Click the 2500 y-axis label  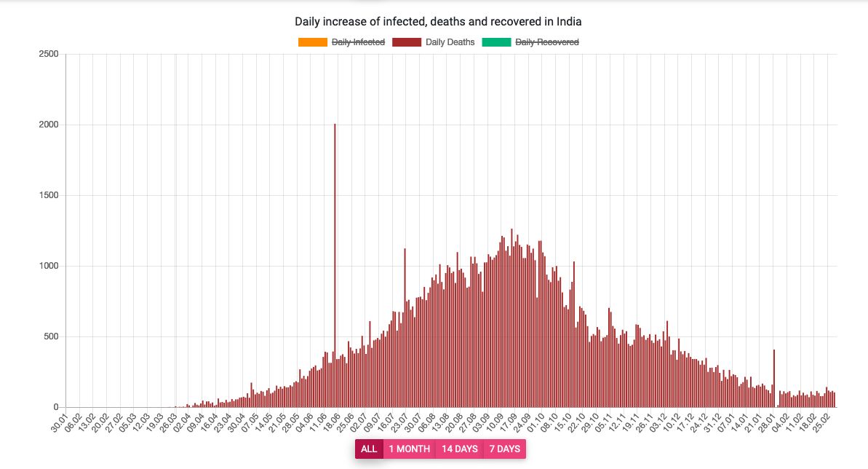(x=49, y=54)
